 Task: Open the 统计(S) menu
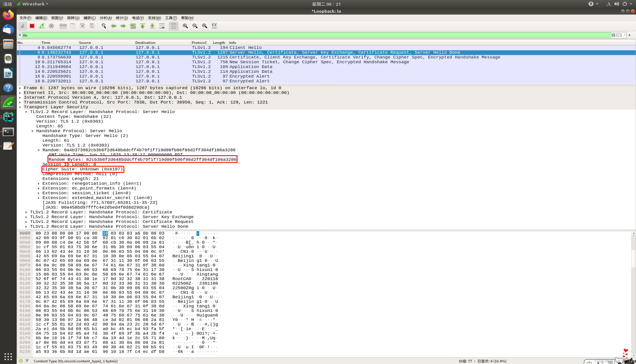point(122,18)
